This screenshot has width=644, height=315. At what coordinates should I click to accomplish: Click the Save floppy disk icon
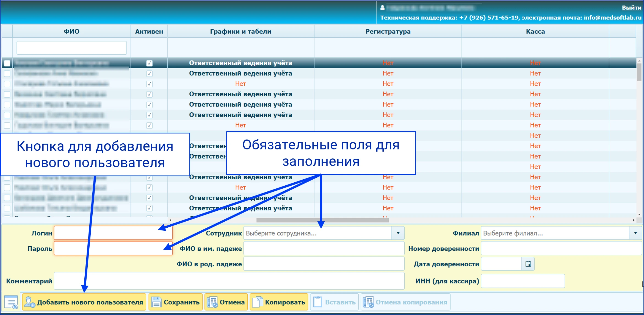tap(156, 302)
